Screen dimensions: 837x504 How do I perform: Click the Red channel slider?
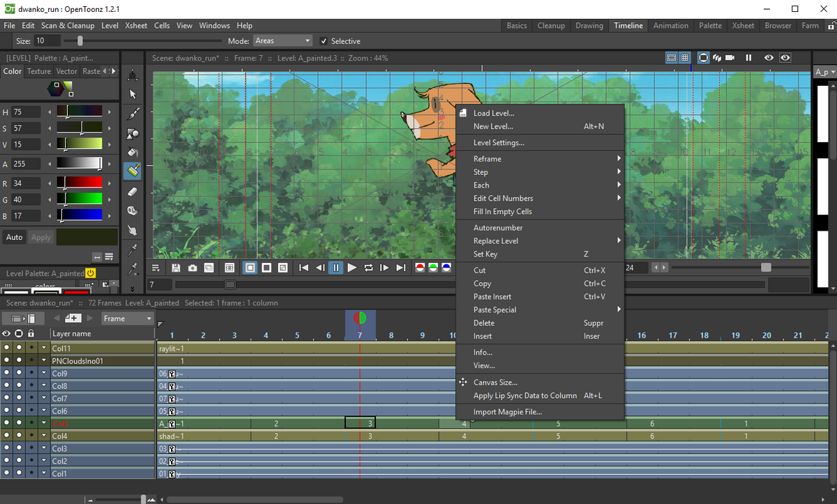(x=80, y=183)
